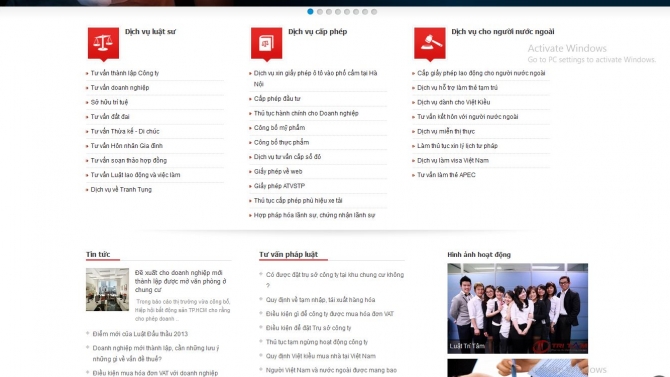The width and height of the screenshot is (670, 377).
Task: Open Quy định Việt kiều mua nhà tại Việt Nam
Action: click(x=320, y=356)
